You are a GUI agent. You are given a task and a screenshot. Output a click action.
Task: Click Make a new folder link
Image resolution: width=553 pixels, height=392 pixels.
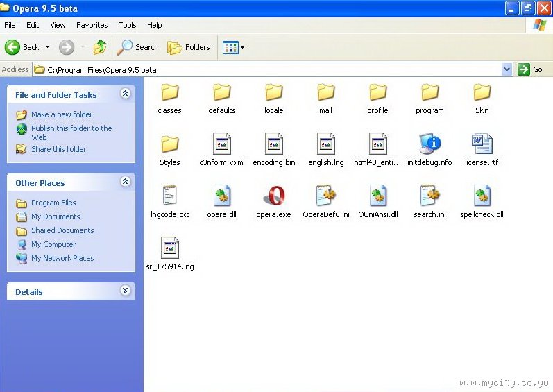(62, 114)
